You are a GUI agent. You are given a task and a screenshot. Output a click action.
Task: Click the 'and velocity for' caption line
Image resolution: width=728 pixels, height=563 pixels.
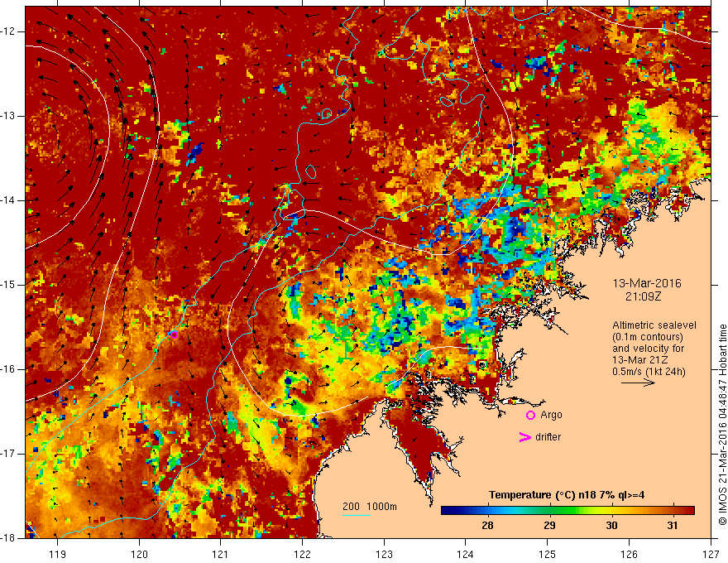(x=648, y=348)
